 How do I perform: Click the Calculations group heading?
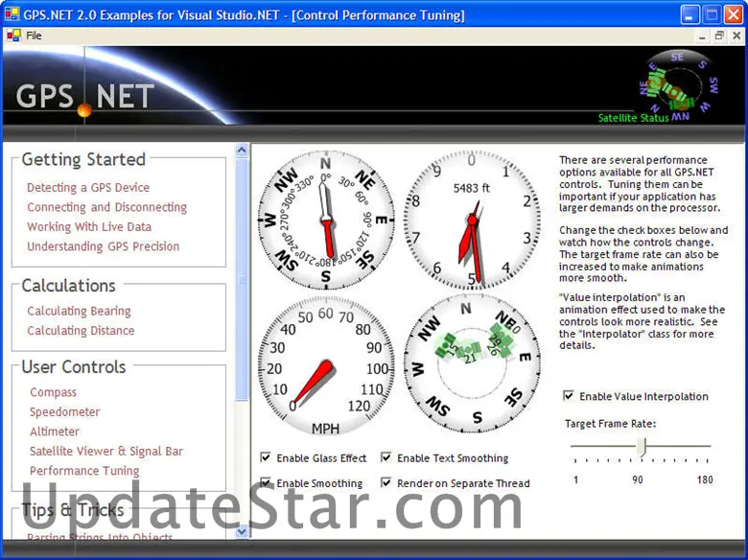tap(69, 285)
